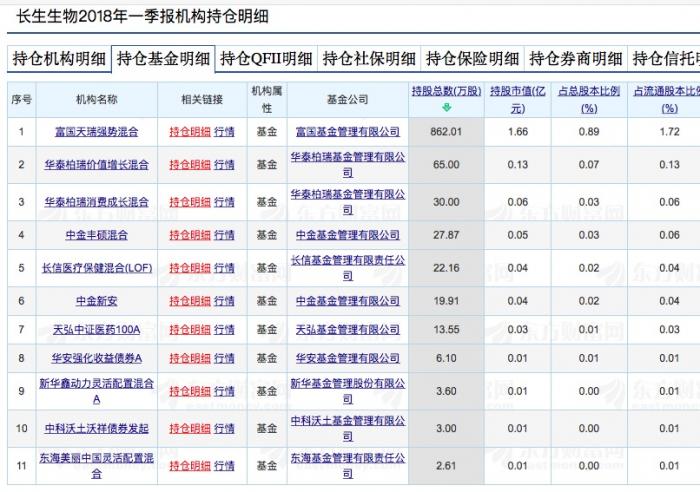Image resolution: width=700 pixels, height=492 pixels.
Task: Open the 中金丰硕混合 fund link
Action: (96, 235)
